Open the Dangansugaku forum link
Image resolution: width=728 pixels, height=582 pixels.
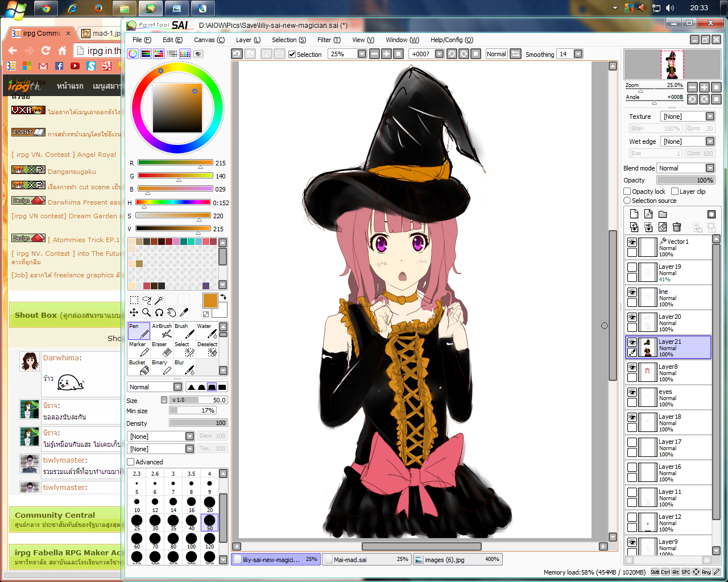[x=72, y=172]
